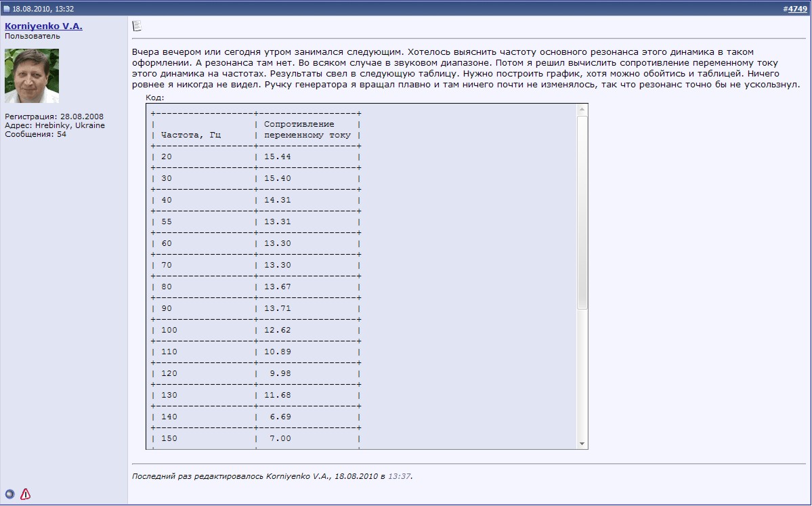Click the 15.40 resistance value
812x506 pixels.
coord(278,179)
